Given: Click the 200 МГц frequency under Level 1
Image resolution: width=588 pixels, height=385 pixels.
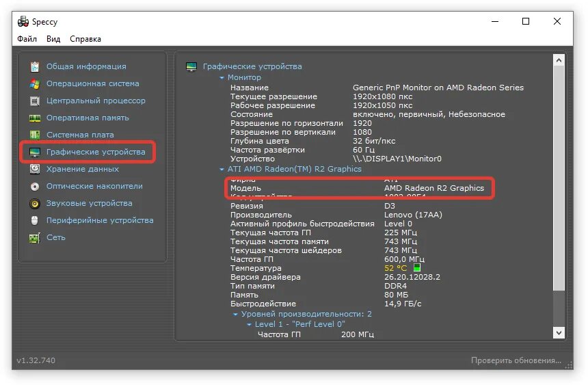Looking at the screenshot, I should tap(358, 334).
